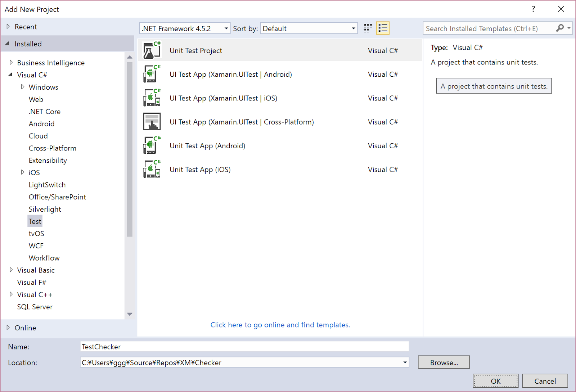The image size is (576, 392).
Task: Select UI Test App (Xamarin.UITest | Cross-Platform) row
Action: click(280, 122)
